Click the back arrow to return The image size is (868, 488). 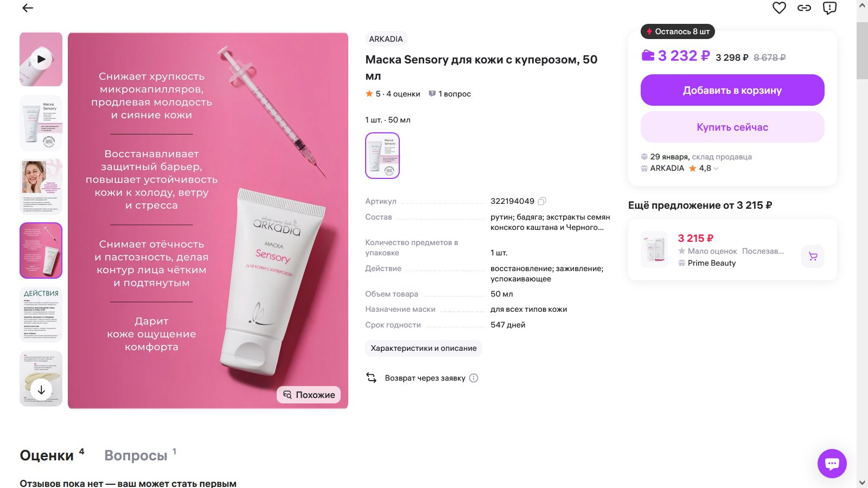(x=27, y=8)
